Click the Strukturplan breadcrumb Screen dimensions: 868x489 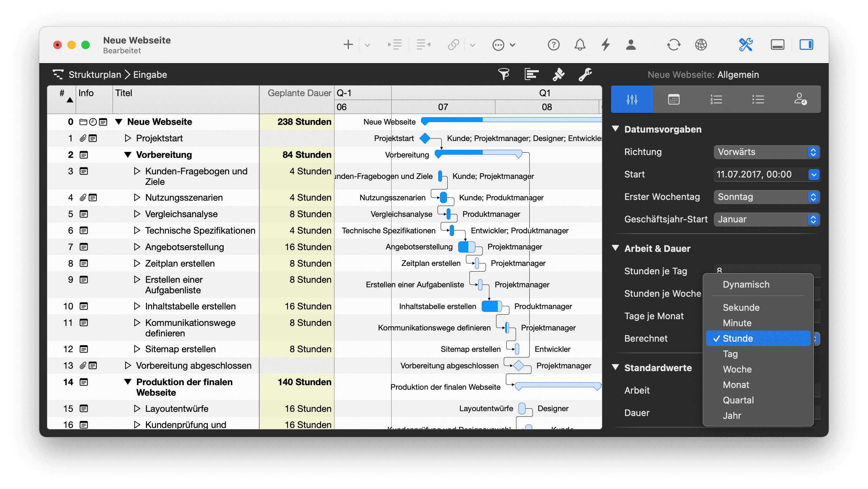(x=95, y=74)
